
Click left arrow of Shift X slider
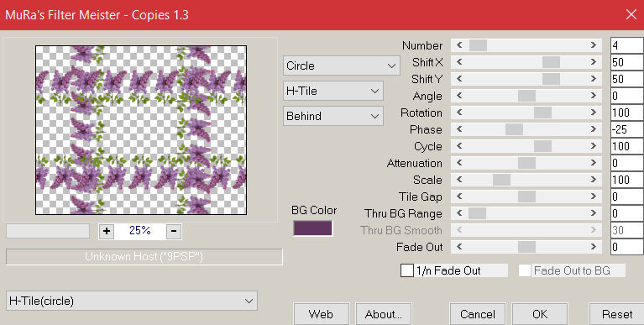click(x=459, y=62)
